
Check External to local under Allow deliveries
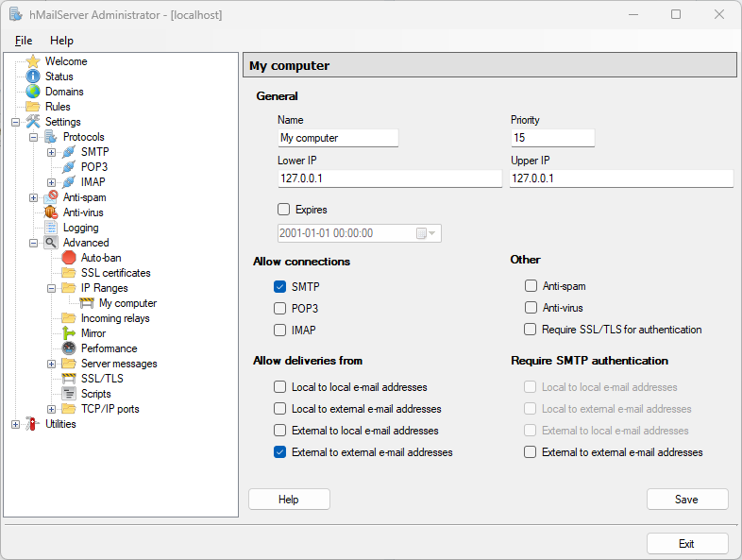279,431
